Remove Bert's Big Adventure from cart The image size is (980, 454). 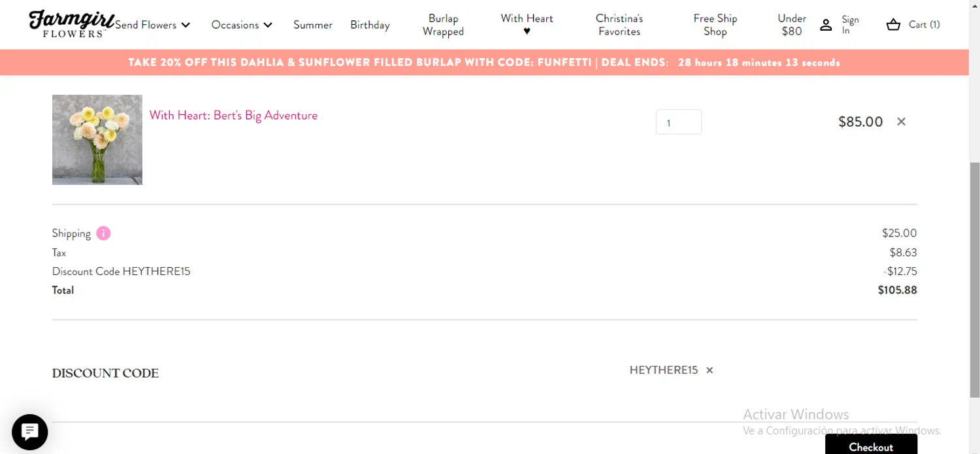coord(901,122)
